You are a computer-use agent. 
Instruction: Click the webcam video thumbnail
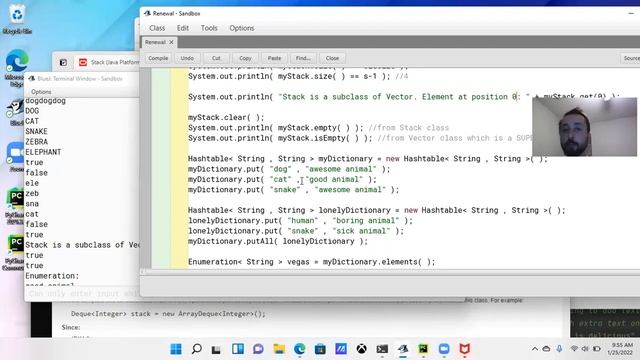pos(584,127)
